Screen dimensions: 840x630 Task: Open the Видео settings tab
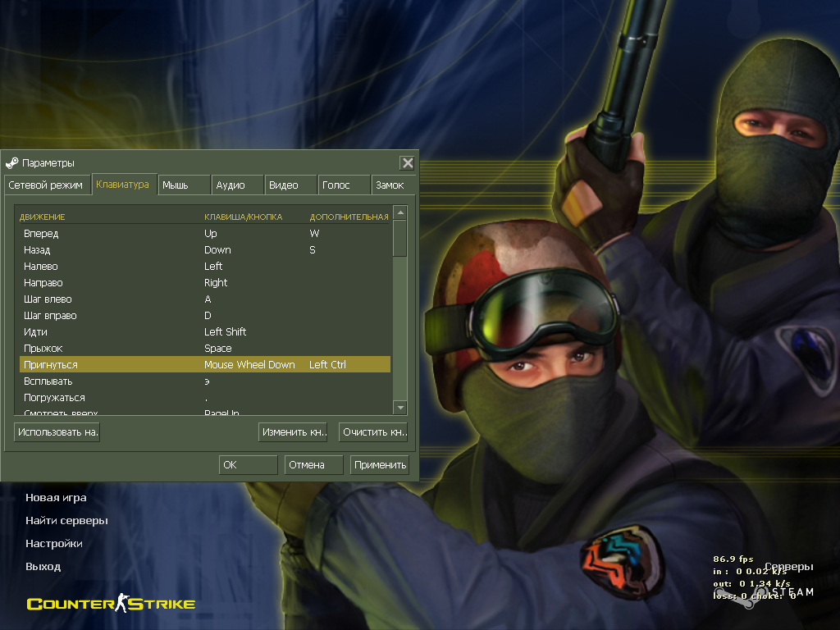[290, 185]
